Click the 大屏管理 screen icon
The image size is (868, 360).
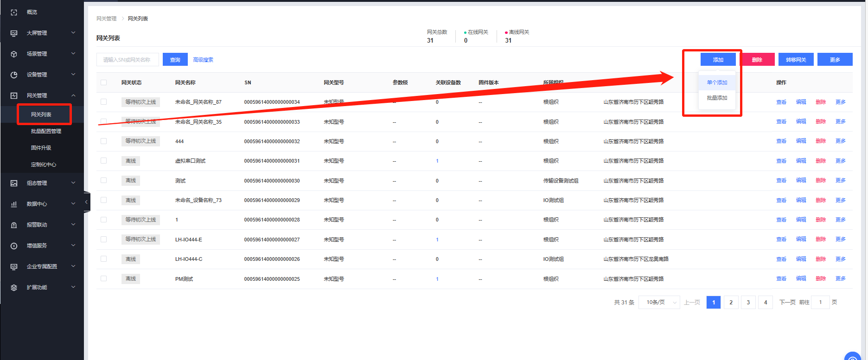[x=14, y=33]
